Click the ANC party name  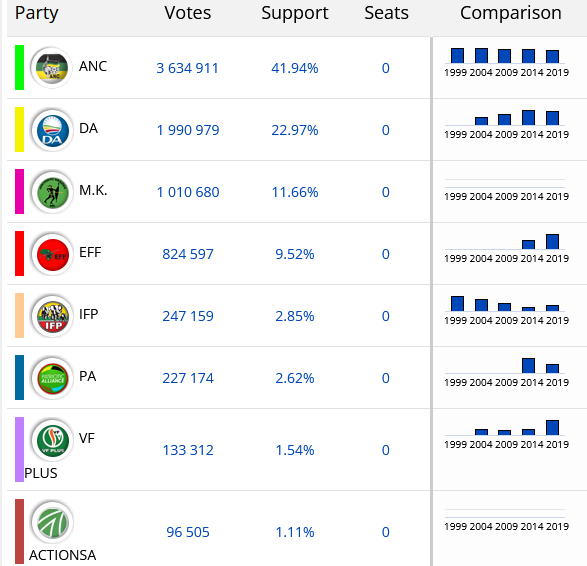(93, 66)
